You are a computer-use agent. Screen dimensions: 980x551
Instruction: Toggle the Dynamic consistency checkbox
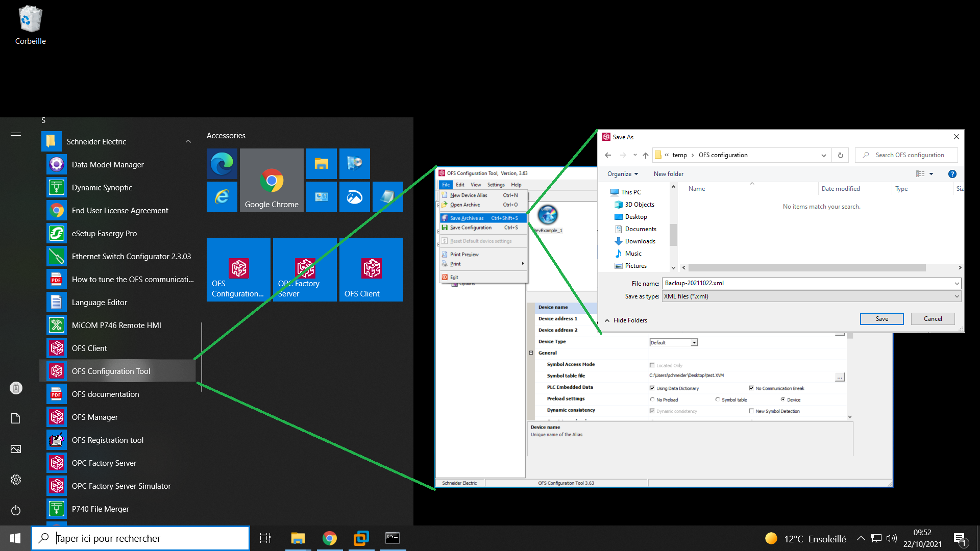coord(652,411)
